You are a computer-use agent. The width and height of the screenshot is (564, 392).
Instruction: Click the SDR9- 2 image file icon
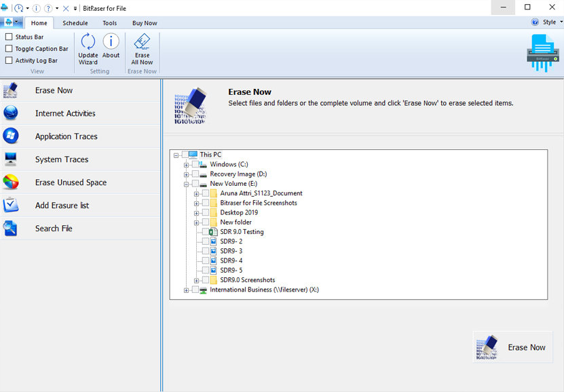point(213,241)
